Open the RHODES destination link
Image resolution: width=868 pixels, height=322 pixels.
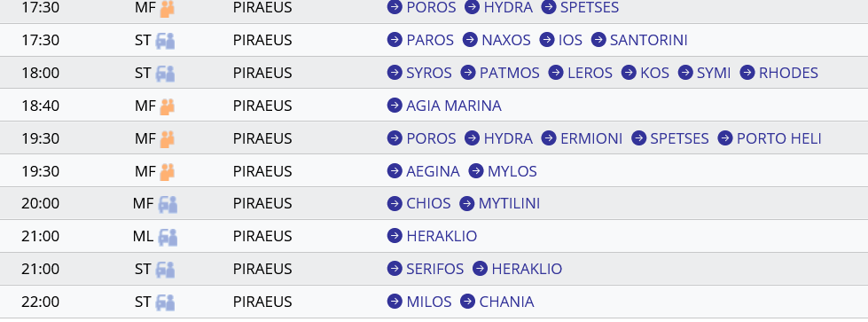788,73
